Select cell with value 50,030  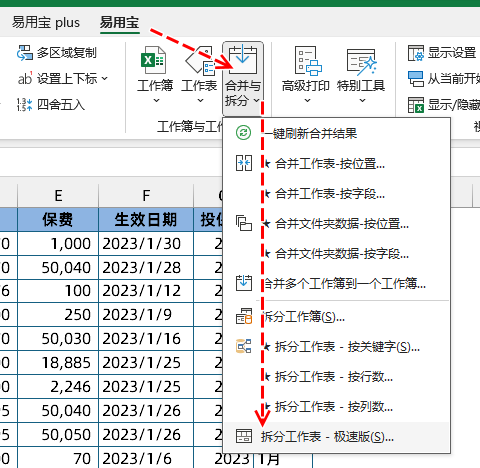pos(58,339)
